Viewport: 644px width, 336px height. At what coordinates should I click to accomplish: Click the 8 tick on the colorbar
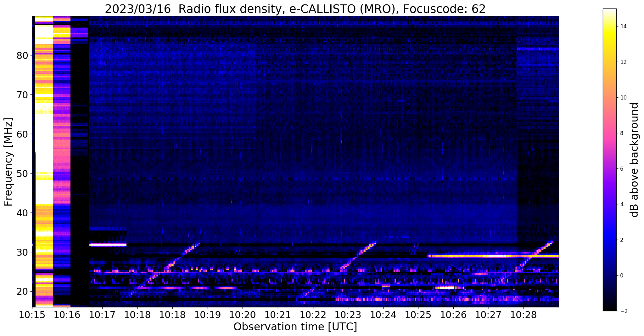point(622,133)
